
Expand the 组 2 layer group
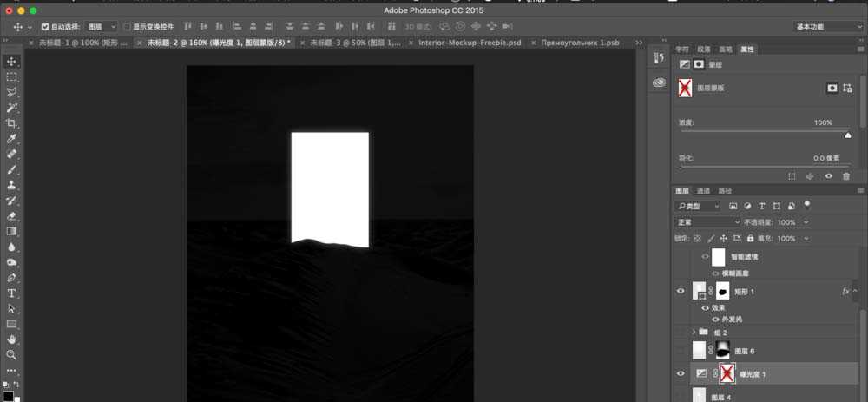694,332
